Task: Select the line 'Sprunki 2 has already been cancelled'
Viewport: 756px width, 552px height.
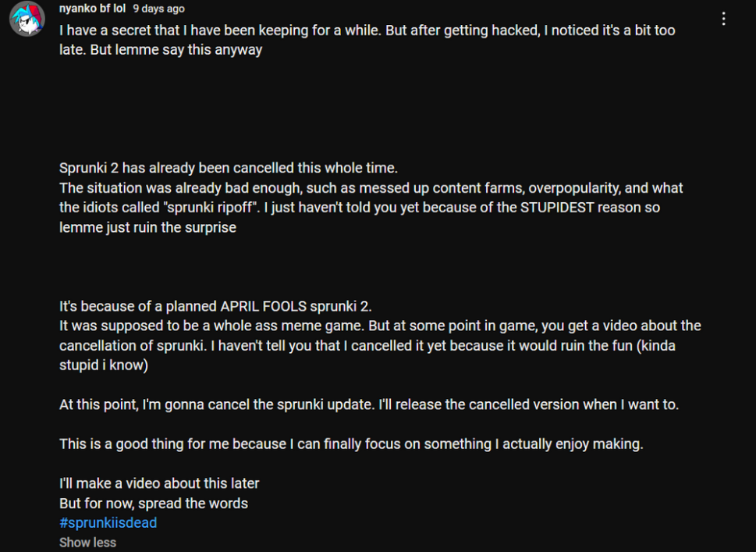Action: pos(229,168)
